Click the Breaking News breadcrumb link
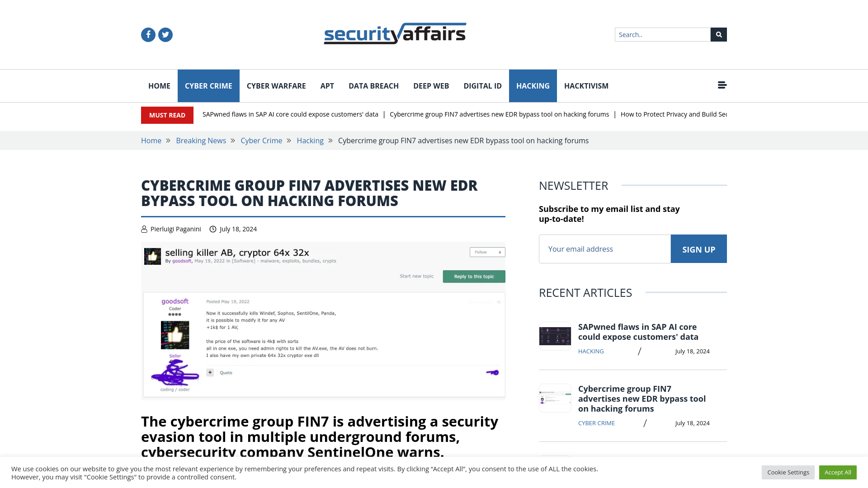 (x=200, y=140)
